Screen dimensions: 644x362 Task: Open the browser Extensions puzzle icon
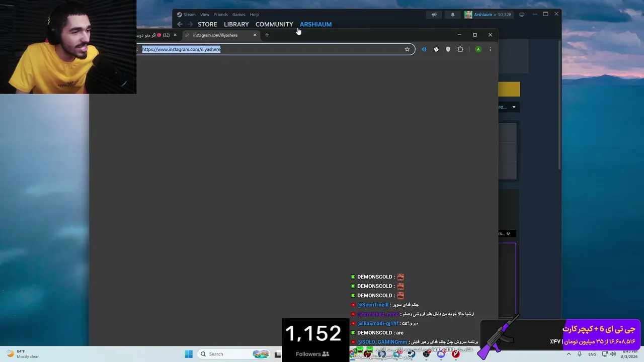(x=460, y=49)
